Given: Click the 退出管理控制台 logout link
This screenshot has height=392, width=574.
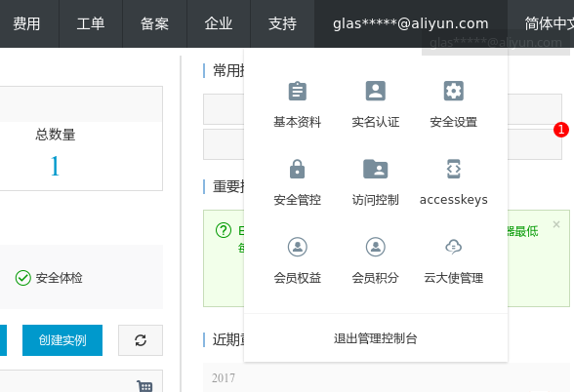Looking at the screenshot, I should click(375, 338).
